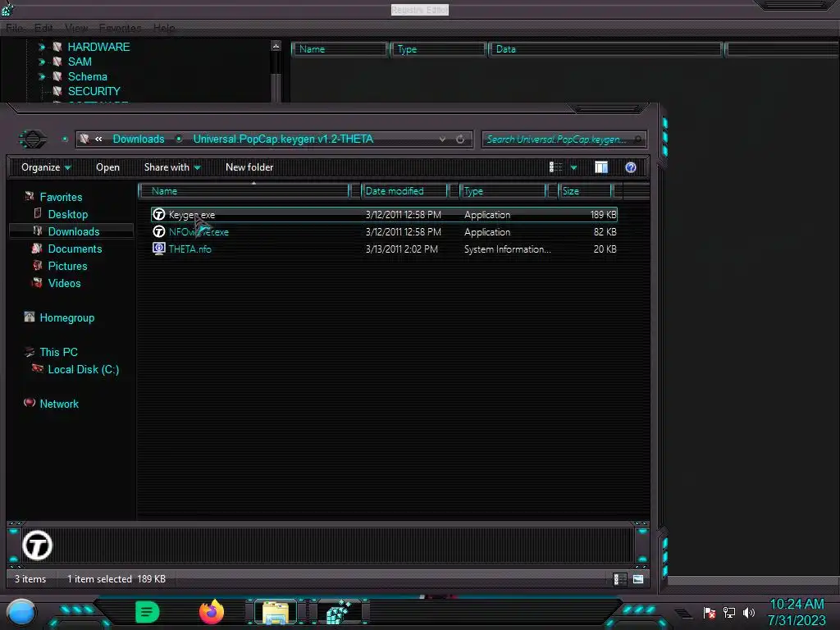Open Network in navigation pane
840x630 pixels.
coord(59,404)
